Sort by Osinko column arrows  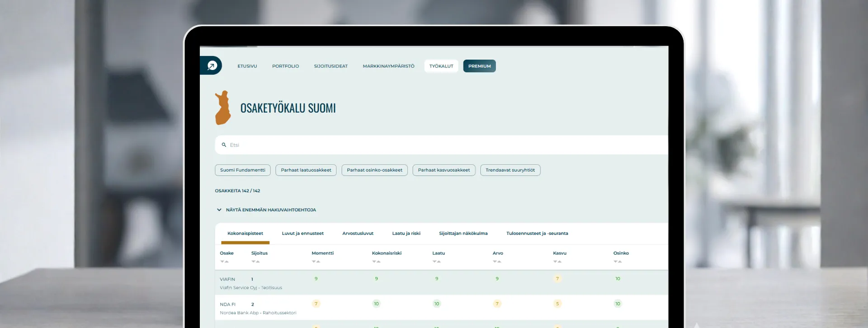[x=618, y=262]
